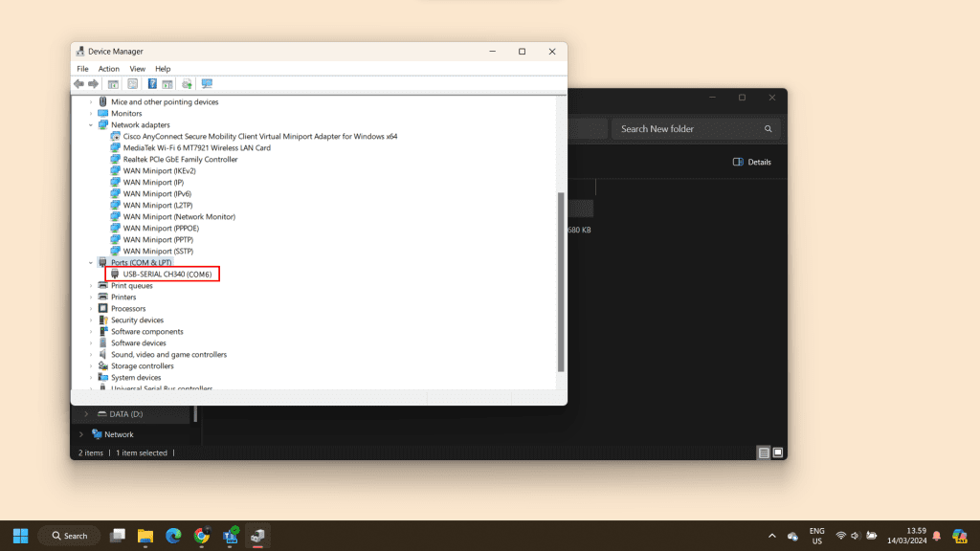Viewport: 980px width, 551px height.
Task: Collapse the Network adapters category
Action: 92,125
